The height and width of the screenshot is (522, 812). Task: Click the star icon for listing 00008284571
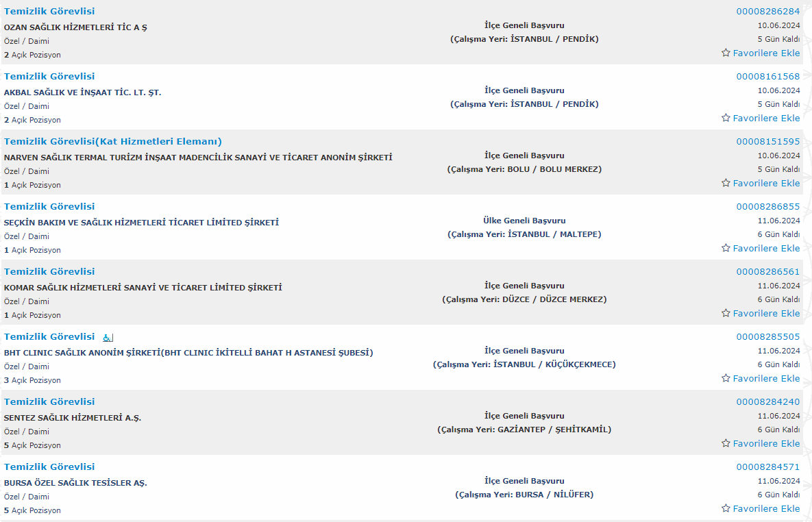click(726, 508)
